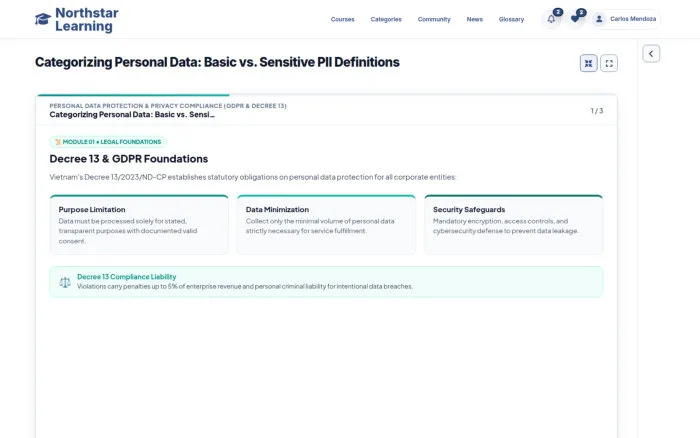
Task: Click the Module 01 Legal Foundations badge
Action: pyautogui.click(x=108, y=142)
